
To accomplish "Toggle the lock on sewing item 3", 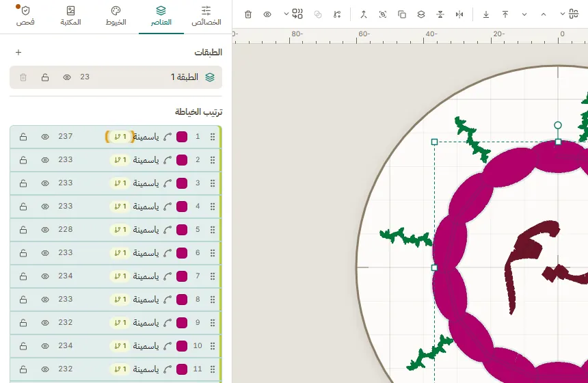I will [23, 183].
